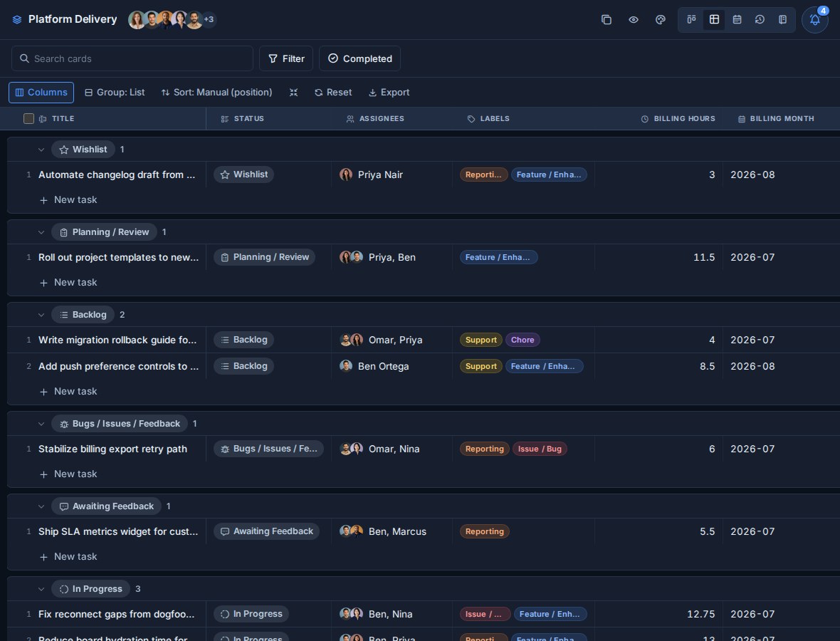The image size is (840, 641).
Task: Click the Reset button
Action: coord(333,92)
